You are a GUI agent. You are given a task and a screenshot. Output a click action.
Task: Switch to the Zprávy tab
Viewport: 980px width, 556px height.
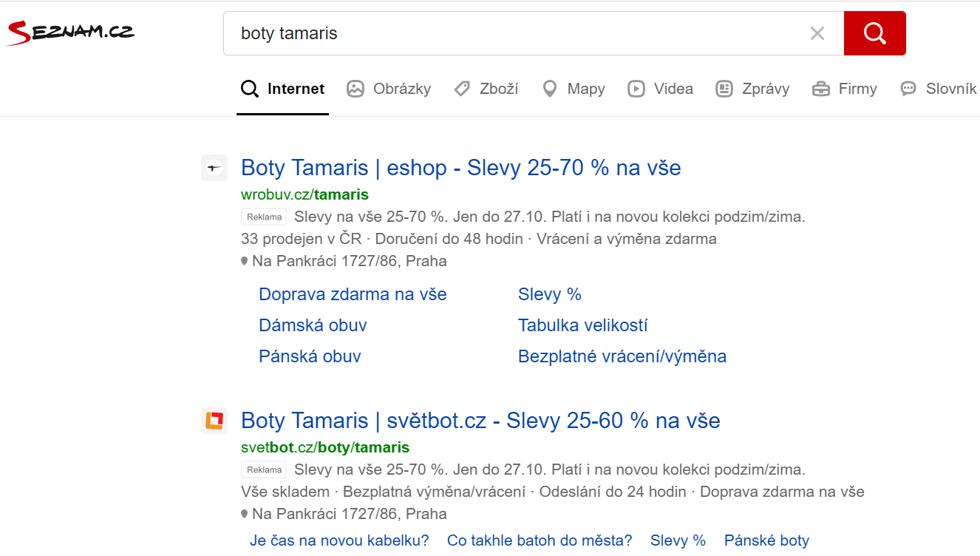coord(752,89)
